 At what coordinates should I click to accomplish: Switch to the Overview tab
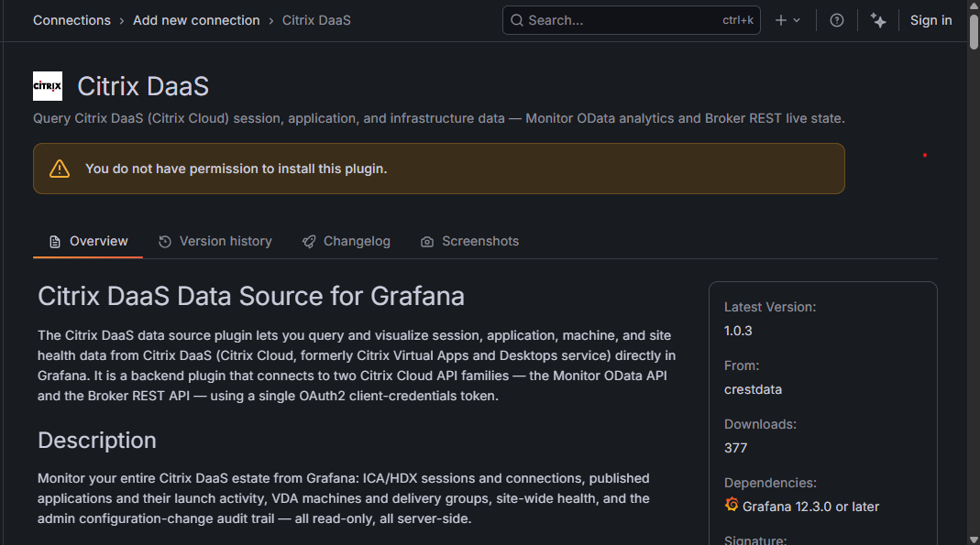click(88, 242)
